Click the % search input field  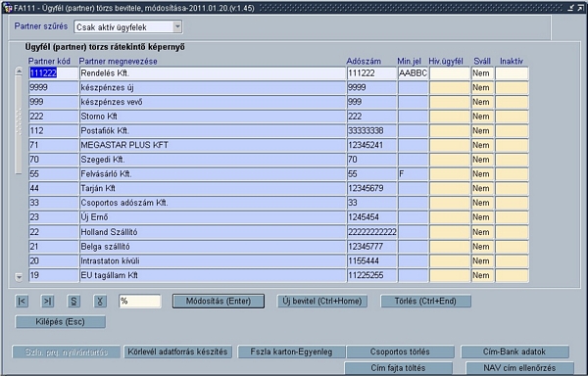[x=140, y=302]
